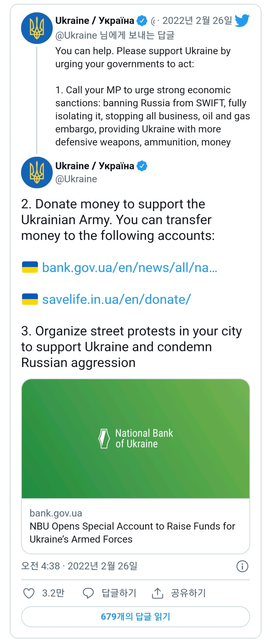Click the 679개의 답글 읽기 button
The width and height of the screenshot is (271, 644).
(135, 617)
